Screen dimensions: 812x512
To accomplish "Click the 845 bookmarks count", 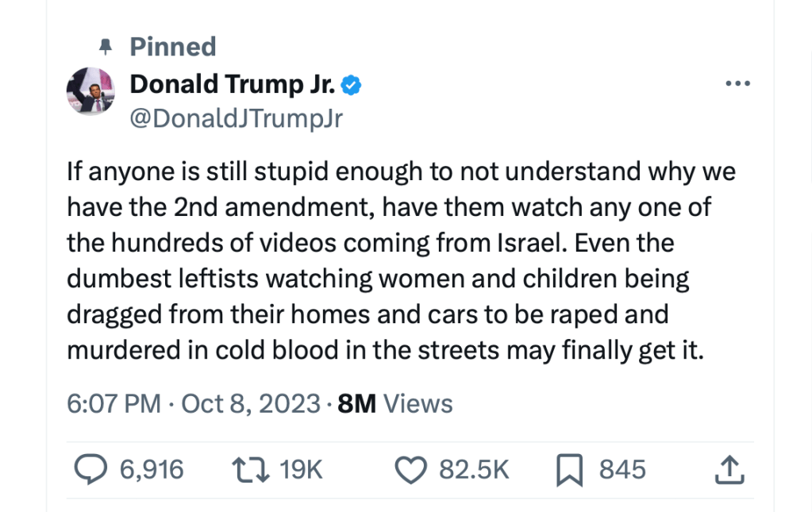I will pos(622,469).
